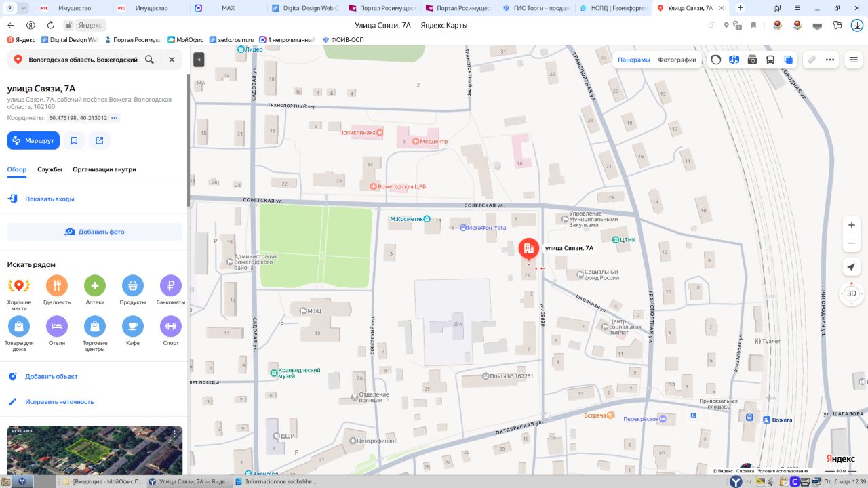Build a route with the Маршрут button
Image resolution: width=868 pixels, height=488 pixels.
[33, 140]
